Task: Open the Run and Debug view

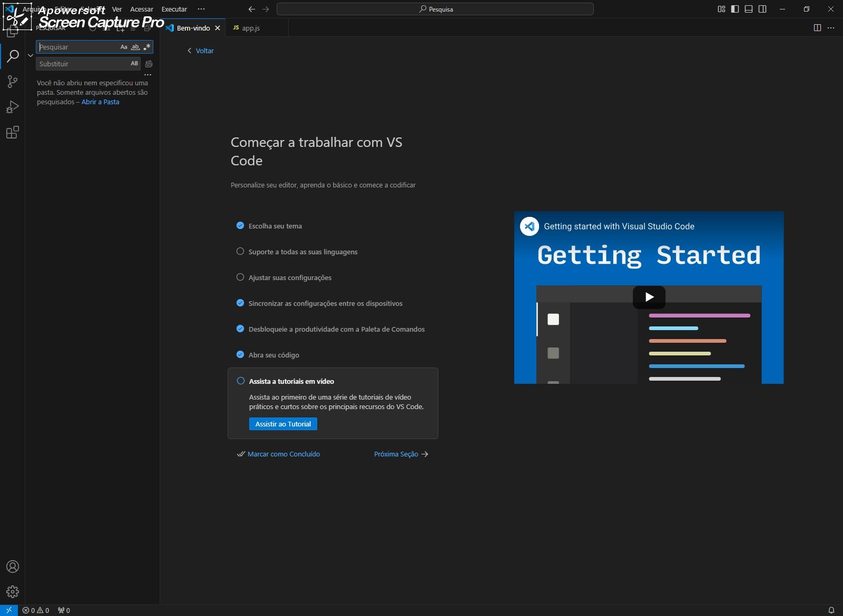Action: pos(13,107)
